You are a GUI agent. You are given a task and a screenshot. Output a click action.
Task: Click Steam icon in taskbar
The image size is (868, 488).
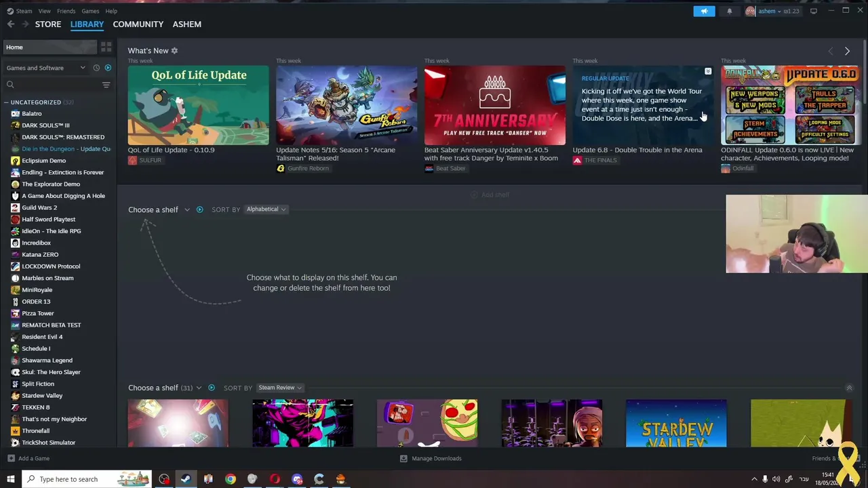pyautogui.click(x=186, y=479)
